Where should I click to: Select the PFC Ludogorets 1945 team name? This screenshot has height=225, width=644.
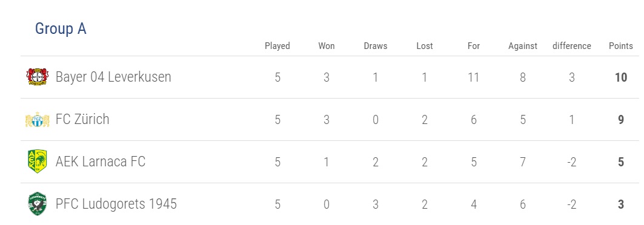point(116,204)
